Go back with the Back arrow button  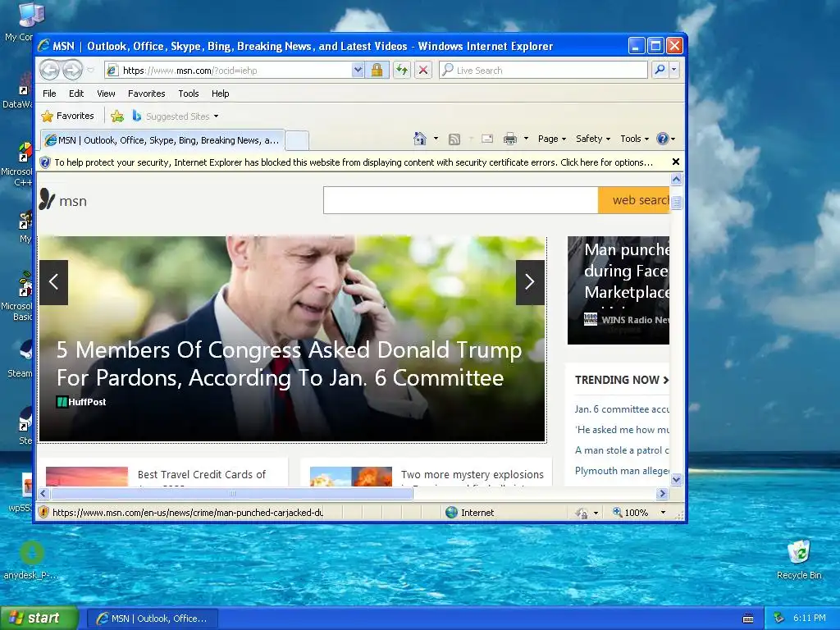coord(50,70)
